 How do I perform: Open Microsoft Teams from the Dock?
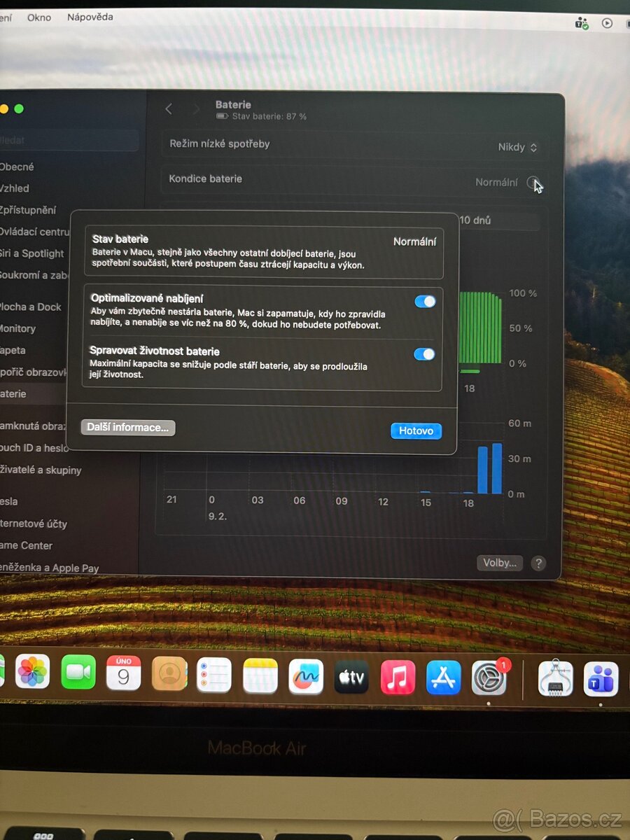601,678
